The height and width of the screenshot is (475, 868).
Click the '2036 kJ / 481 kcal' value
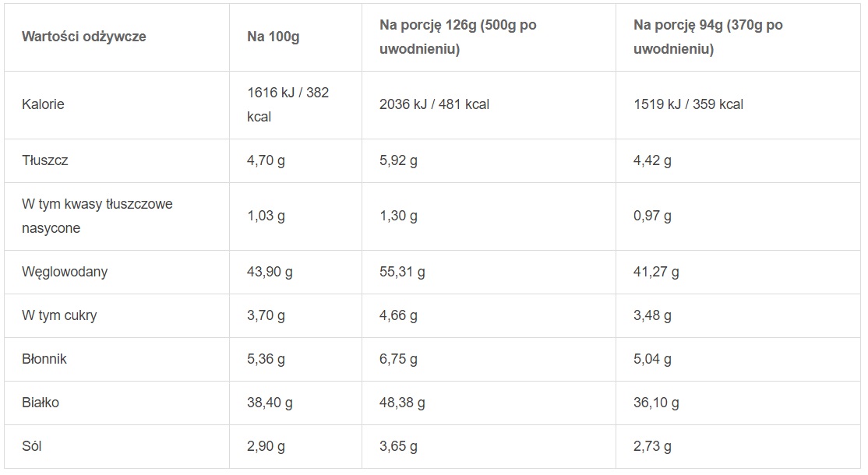435,104
